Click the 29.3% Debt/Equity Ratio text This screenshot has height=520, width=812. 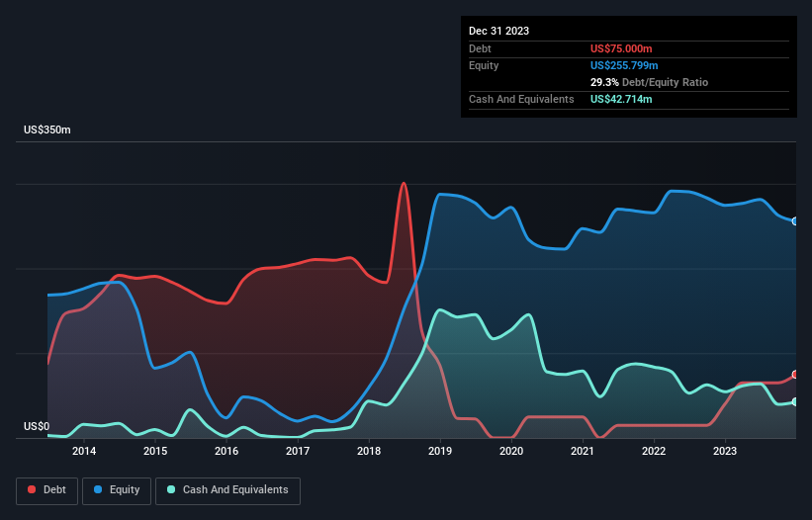tap(649, 82)
